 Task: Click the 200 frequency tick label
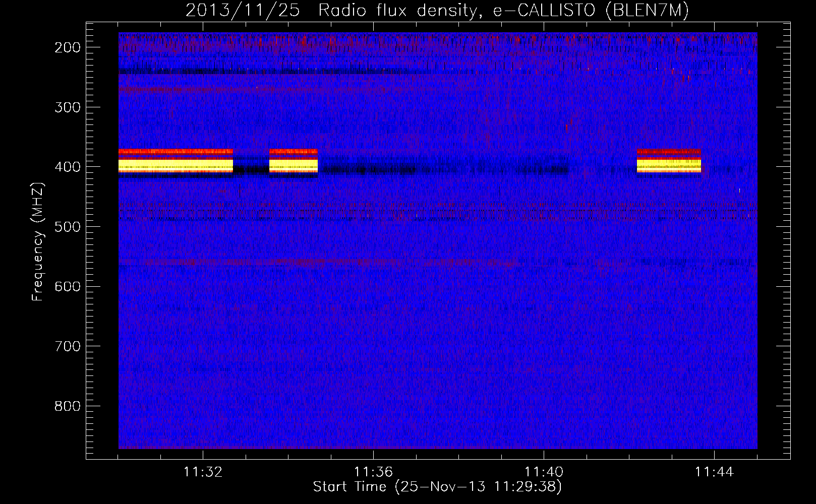(x=68, y=47)
